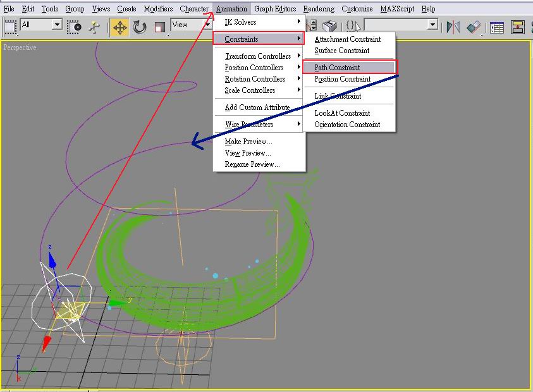
Task: Expand the named selection sets combo box
Action: (x=432, y=25)
